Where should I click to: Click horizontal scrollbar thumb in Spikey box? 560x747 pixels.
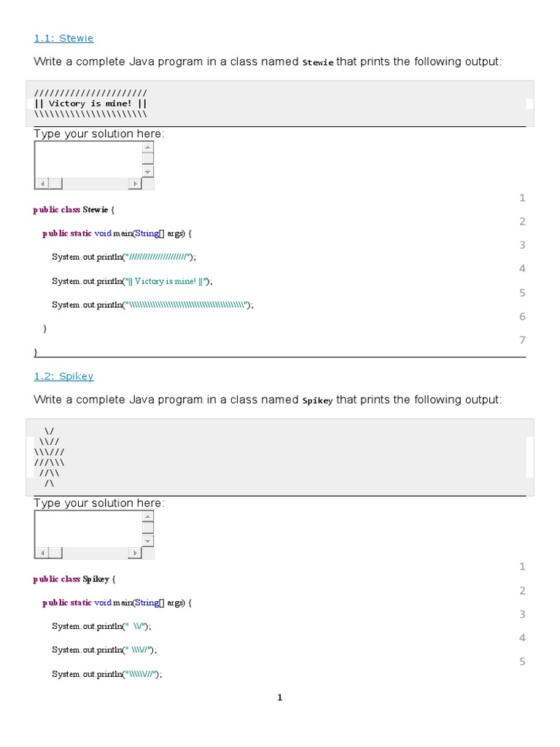(x=55, y=553)
